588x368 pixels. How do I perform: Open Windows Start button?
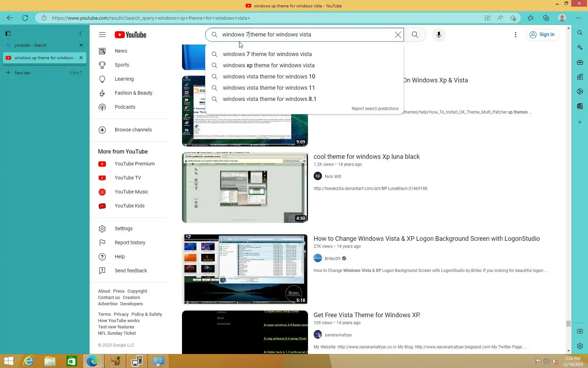8,361
